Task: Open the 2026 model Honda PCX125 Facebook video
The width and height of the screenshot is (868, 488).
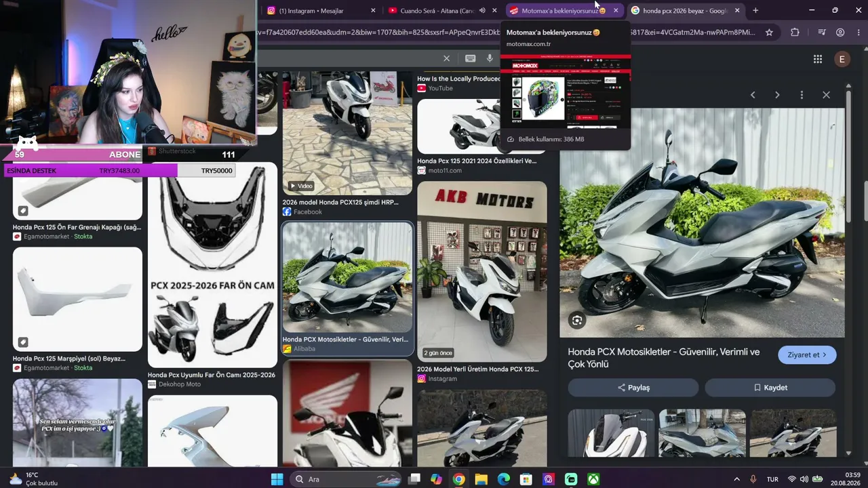Action: [347, 134]
